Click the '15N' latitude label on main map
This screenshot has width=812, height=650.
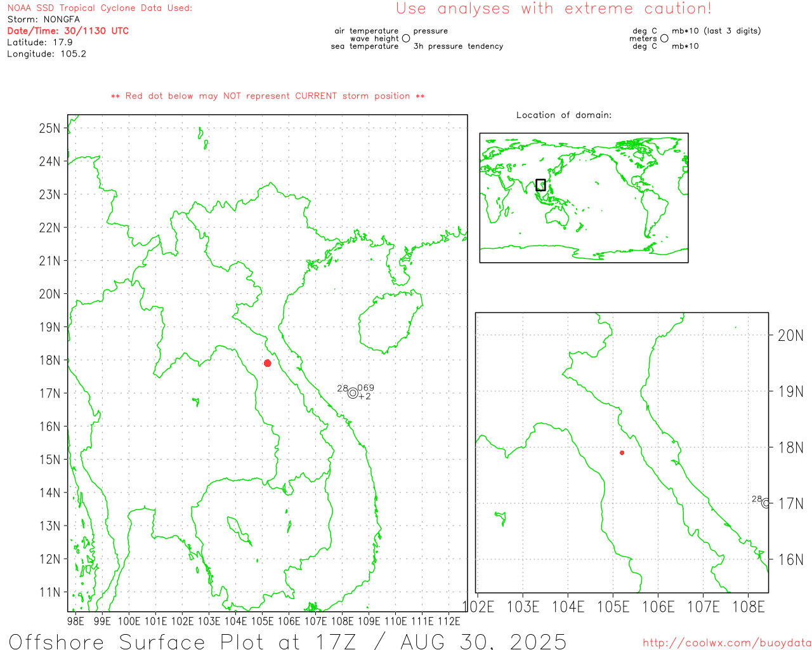49,460
